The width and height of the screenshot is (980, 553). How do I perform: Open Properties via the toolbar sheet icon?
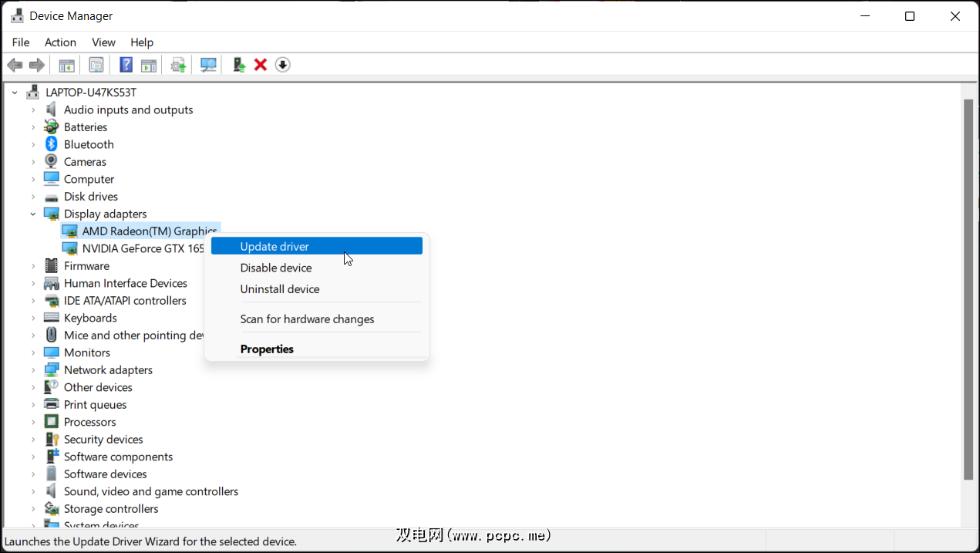pyautogui.click(x=96, y=65)
